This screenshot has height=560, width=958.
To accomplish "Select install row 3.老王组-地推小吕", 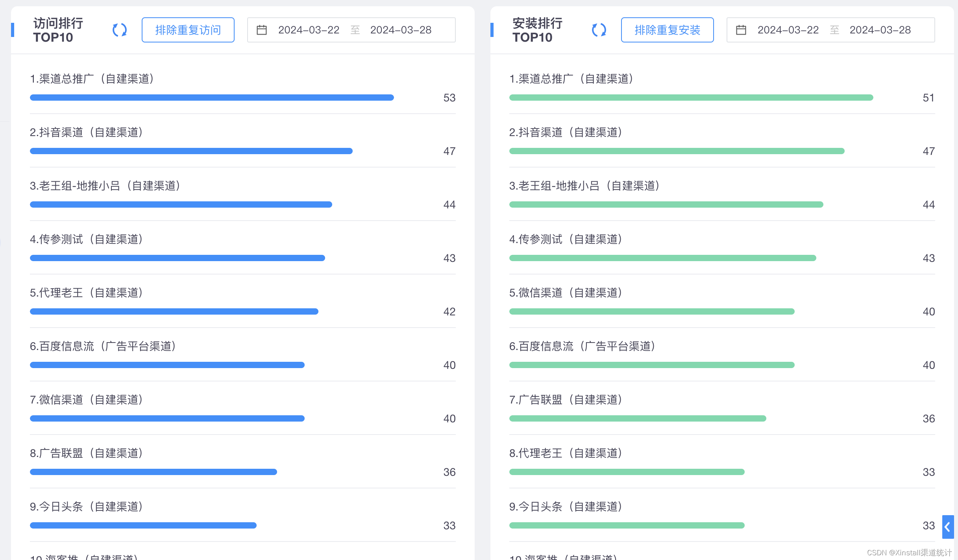I will point(722,194).
